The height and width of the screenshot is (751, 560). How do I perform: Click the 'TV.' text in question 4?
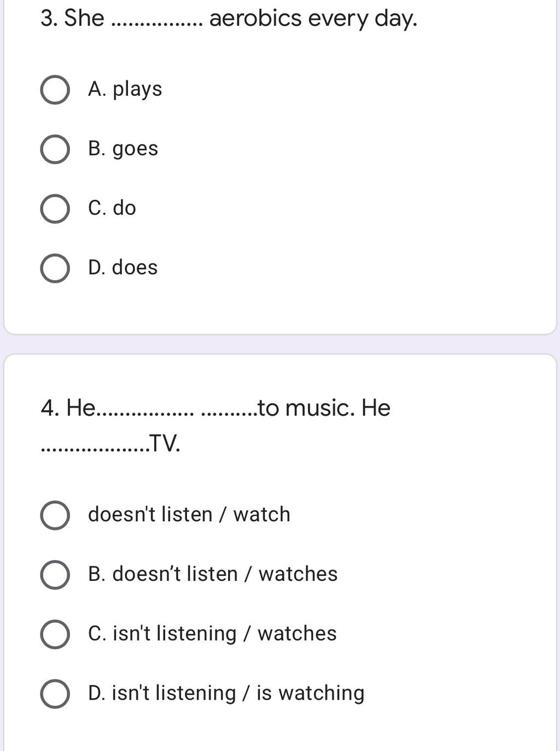click(165, 443)
